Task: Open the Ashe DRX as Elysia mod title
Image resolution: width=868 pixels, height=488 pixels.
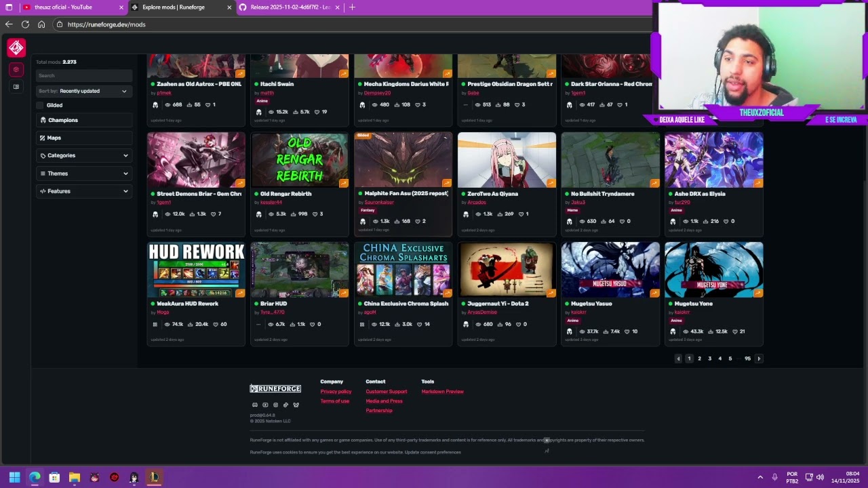Action: [700, 194]
